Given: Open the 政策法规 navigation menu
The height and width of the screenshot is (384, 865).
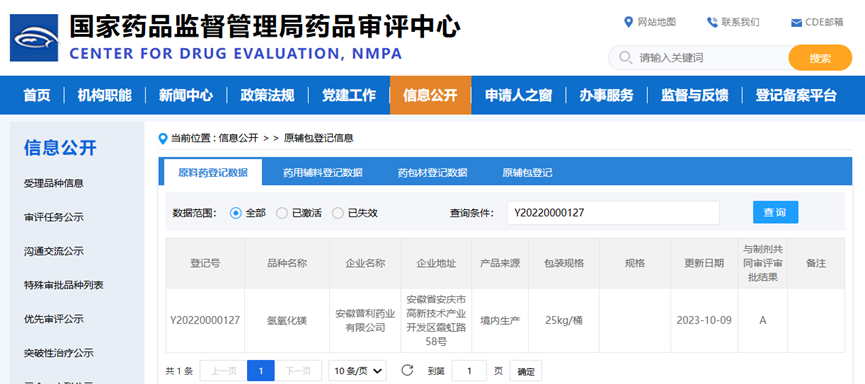Looking at the screenshot, I should tap(267, 95).
